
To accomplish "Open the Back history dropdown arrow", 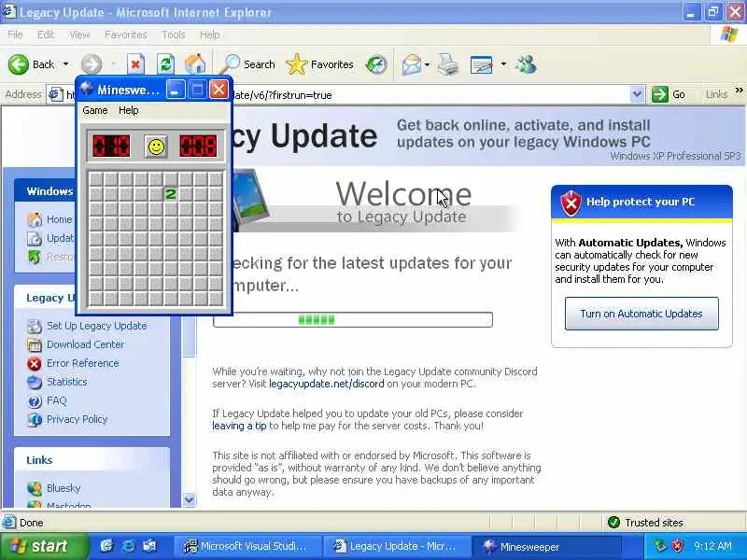I will (x=65, y=63).
